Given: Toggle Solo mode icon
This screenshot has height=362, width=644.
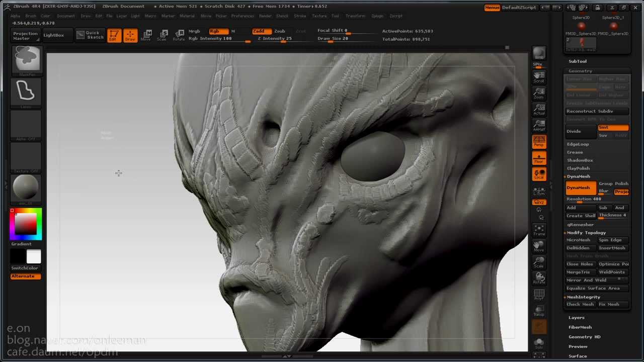Looking at the screenshot, I should point(538,343).
